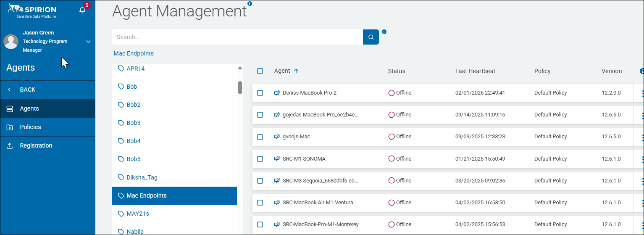The image size is (644, 235).
Task: Click the info icon beside Agent Management title
Action: point(250,3)
